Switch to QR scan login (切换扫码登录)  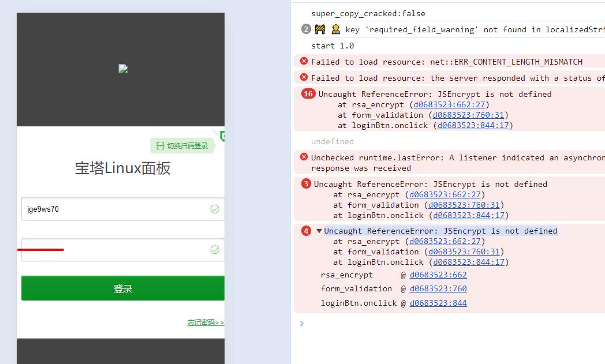(182, 146)
